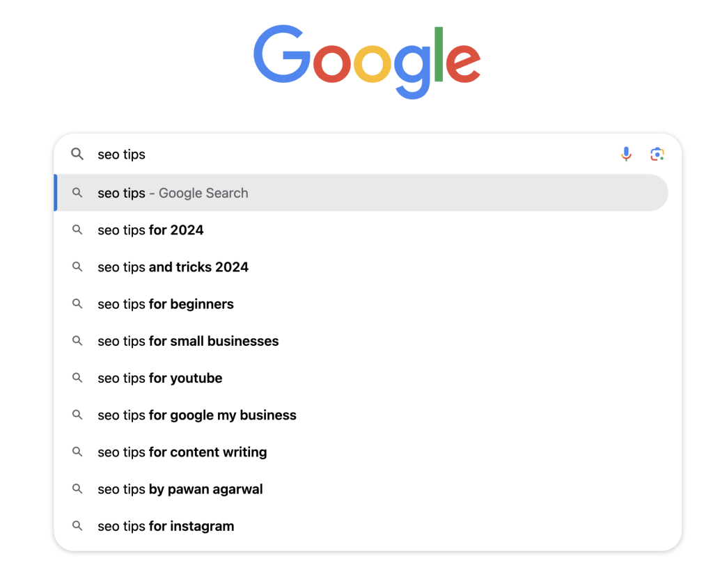The width and height of the screenshot is (713, 588).
Task: Choose the 'seo tips for content writing' suggestion
Action: coord(182,452)
